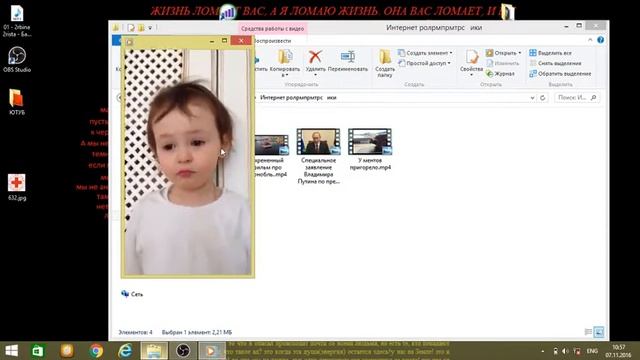Open the Средства работы с видео tab
Image resolution: width=640 pixels, height=360 pixels.
pyautogui.click(x=272, y=29)
